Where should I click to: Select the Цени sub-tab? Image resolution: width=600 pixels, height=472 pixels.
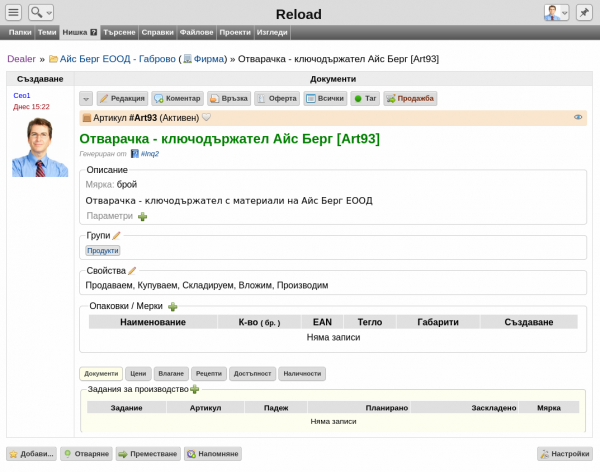(138, 374)
